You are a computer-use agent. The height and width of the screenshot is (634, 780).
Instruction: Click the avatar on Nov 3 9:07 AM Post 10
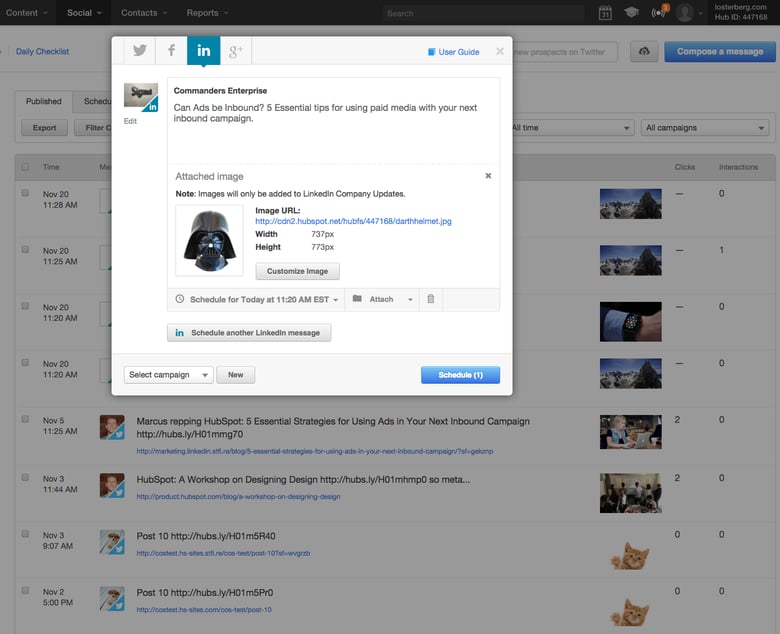click(x=112, y=542)
